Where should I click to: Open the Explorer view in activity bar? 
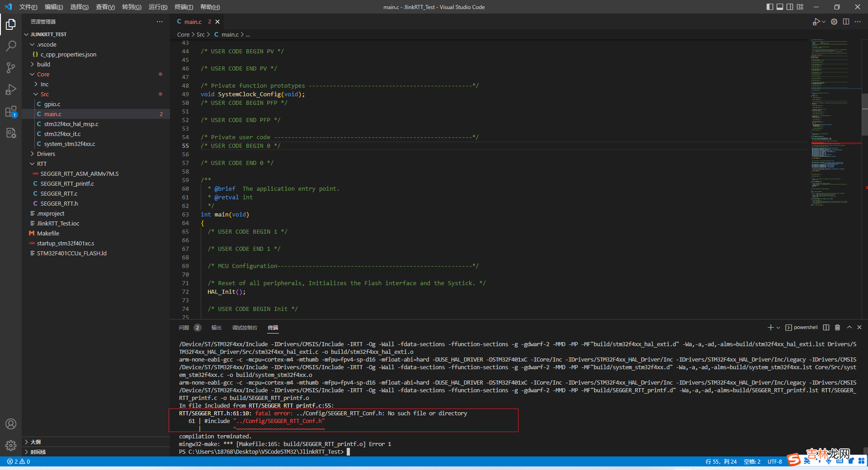click(11, 24)
